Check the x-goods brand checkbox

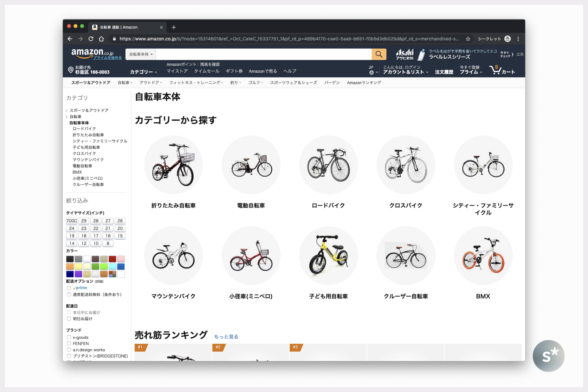click(x=69, y=337)
